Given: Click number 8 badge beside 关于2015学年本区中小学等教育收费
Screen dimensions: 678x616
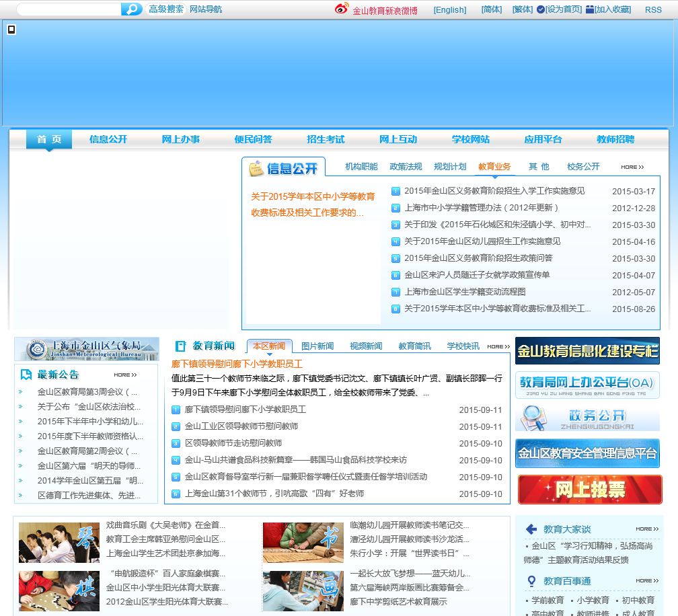Looking at the screenshot, I should (x=396, y=309).
